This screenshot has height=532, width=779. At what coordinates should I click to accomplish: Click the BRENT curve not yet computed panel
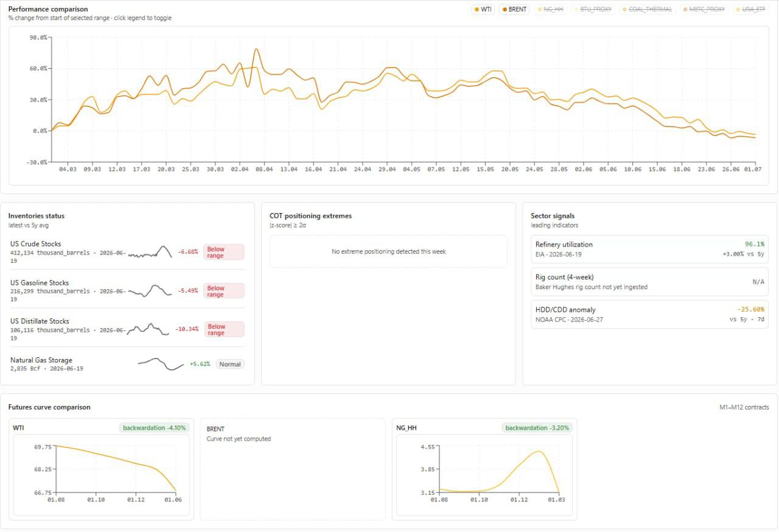293,469
